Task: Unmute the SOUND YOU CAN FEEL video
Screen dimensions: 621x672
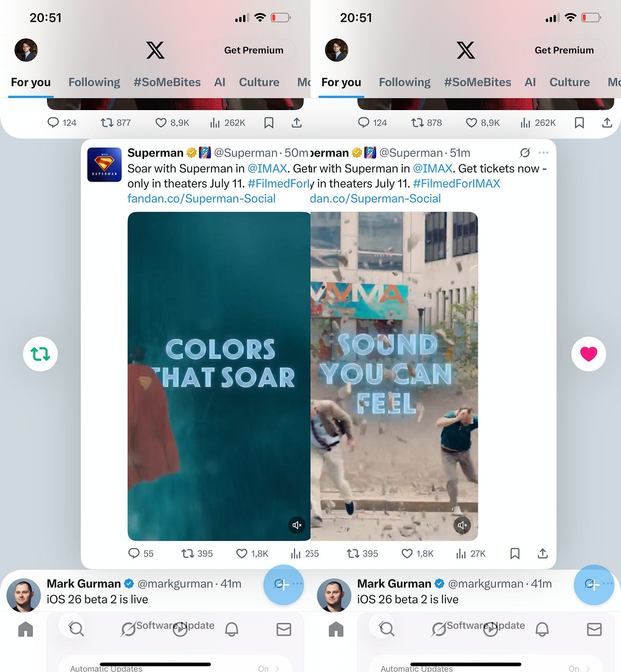Action: pyautogui.click(x=462, y=525)
